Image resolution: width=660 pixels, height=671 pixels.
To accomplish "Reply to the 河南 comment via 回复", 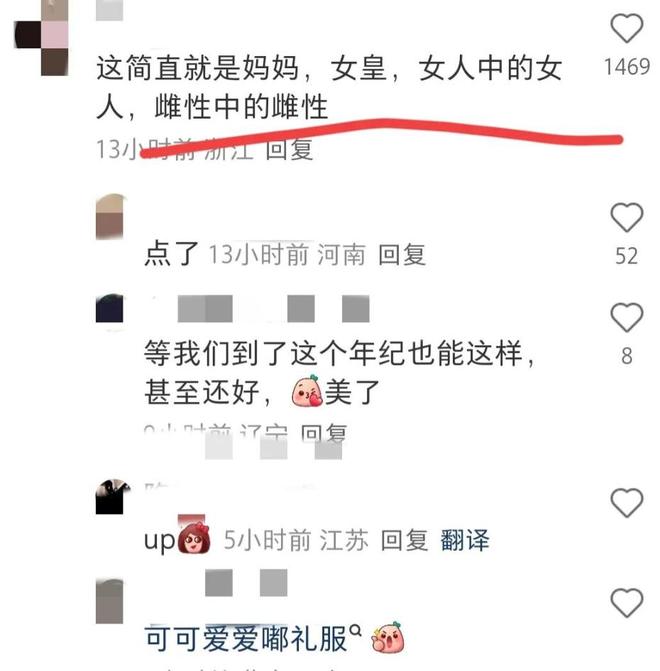I will pyautogui.click(x=402, y=255).
